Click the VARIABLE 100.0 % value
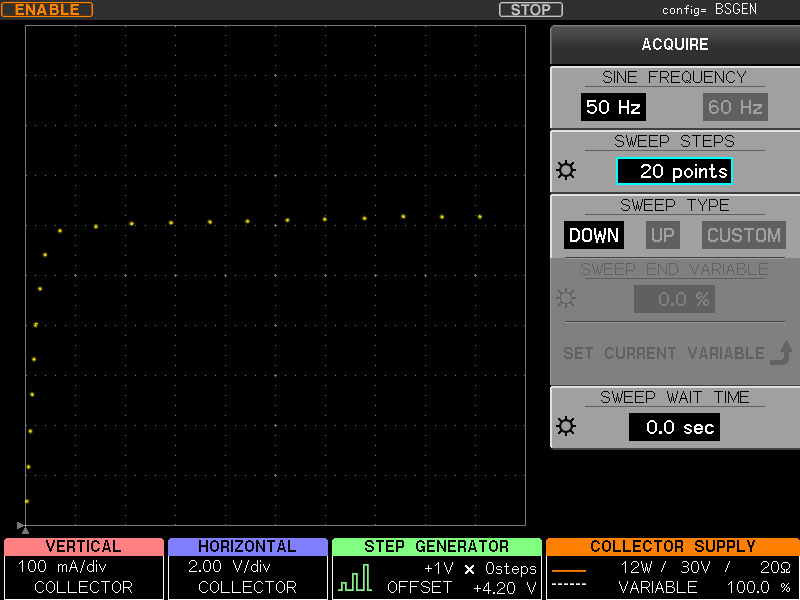This screenshot has height=600, width=800. (705, 587)
